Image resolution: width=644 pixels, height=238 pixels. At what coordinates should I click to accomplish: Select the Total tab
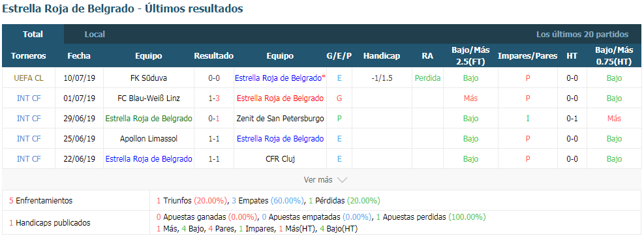coord(33,35)
